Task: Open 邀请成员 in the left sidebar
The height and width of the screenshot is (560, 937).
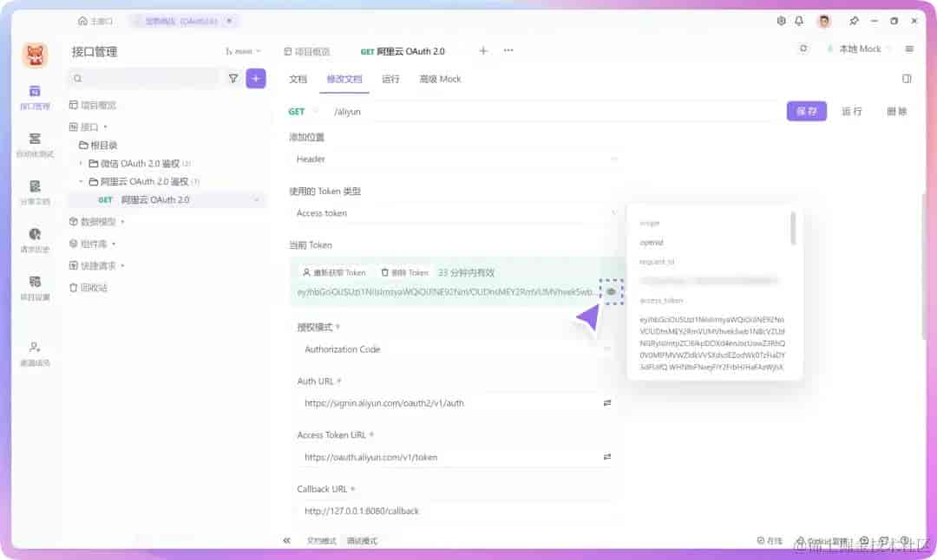Action: click(35, 354)
